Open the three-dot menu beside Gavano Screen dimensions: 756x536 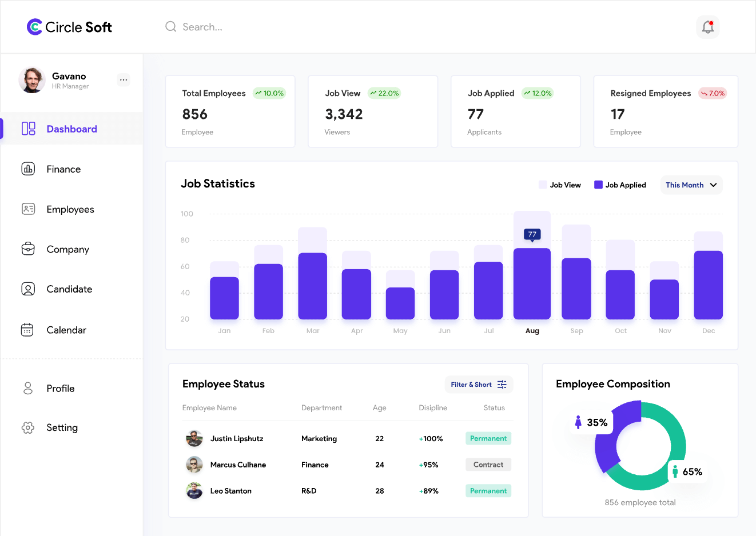pos(124,80)
